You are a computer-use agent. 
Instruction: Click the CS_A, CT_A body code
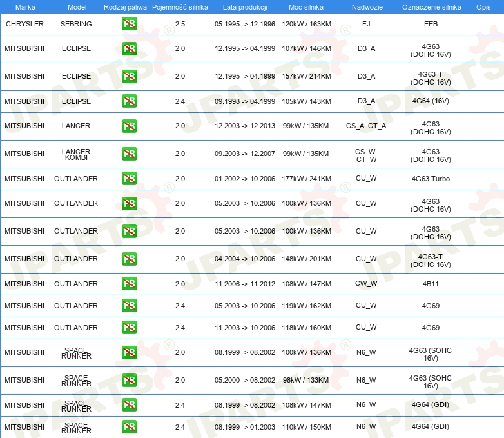[x=366, y=126]
